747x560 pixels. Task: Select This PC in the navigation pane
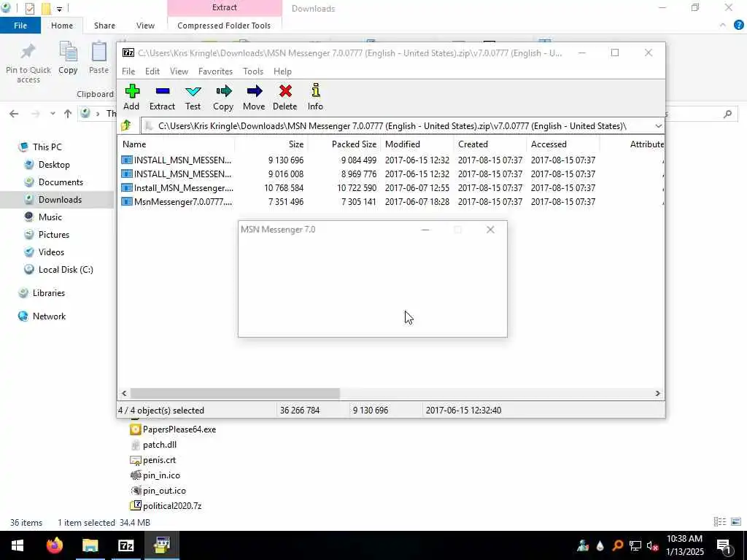tap(47, 147)
